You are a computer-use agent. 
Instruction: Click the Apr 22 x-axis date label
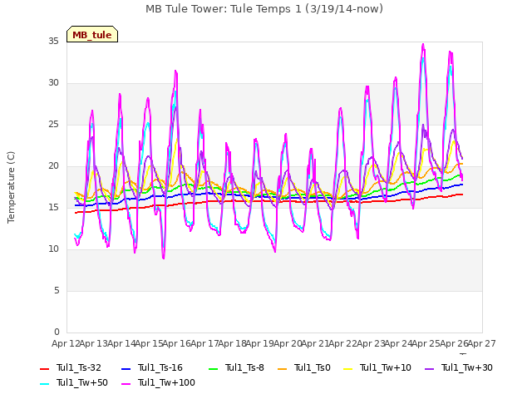pos(342,343)
